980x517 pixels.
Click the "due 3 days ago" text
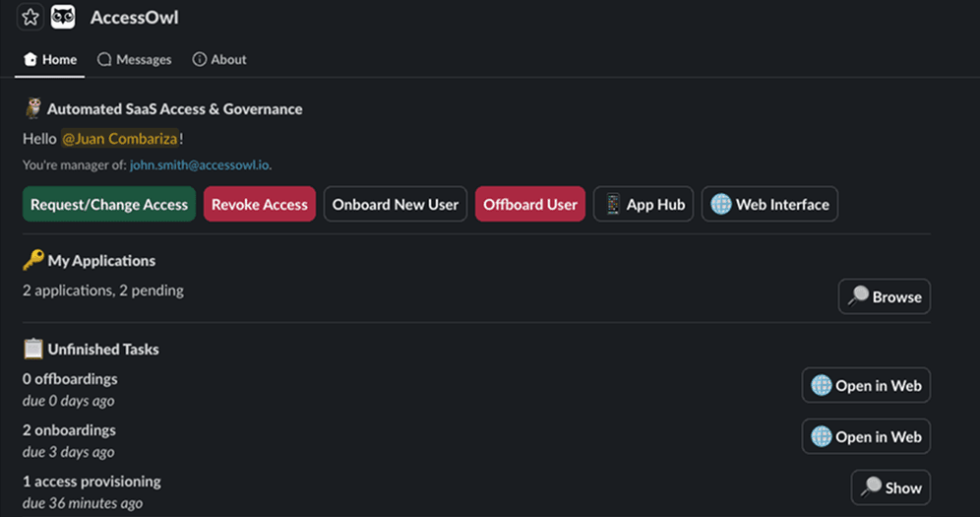click(69, 452)
